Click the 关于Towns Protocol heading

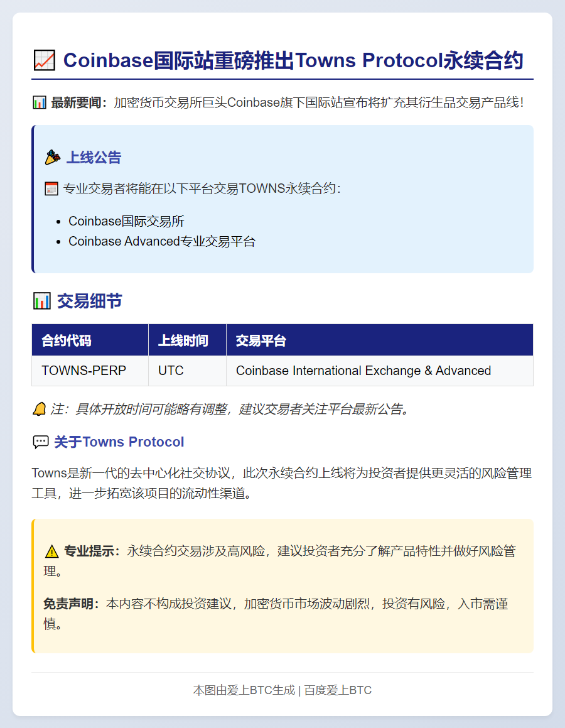(119, 442)
